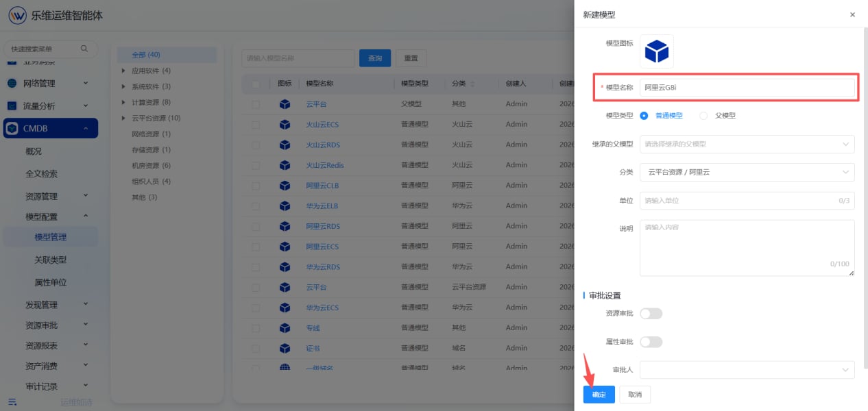The height and width of the screenshot is (411, 868).
Task: Toggle the 属性审批 switch
Action: [x=651, y=342]
